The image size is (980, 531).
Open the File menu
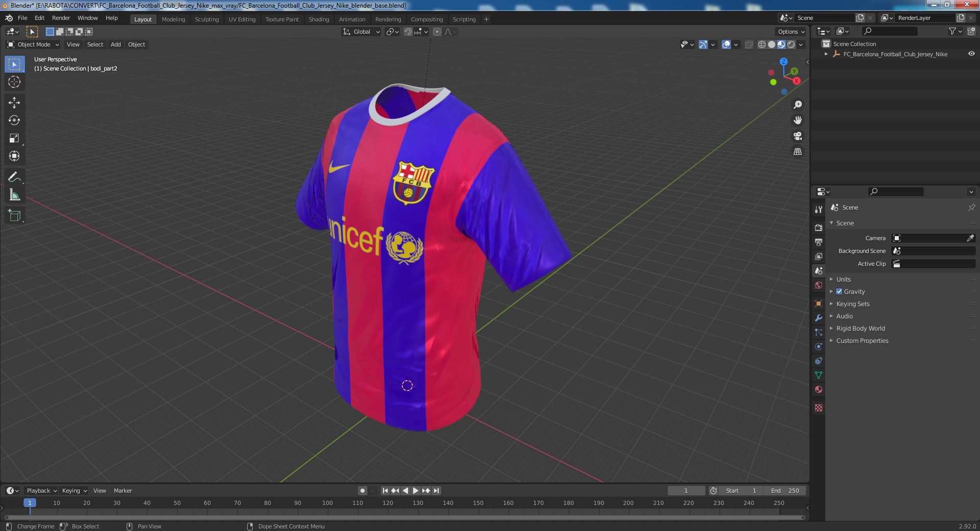point(22,18)
